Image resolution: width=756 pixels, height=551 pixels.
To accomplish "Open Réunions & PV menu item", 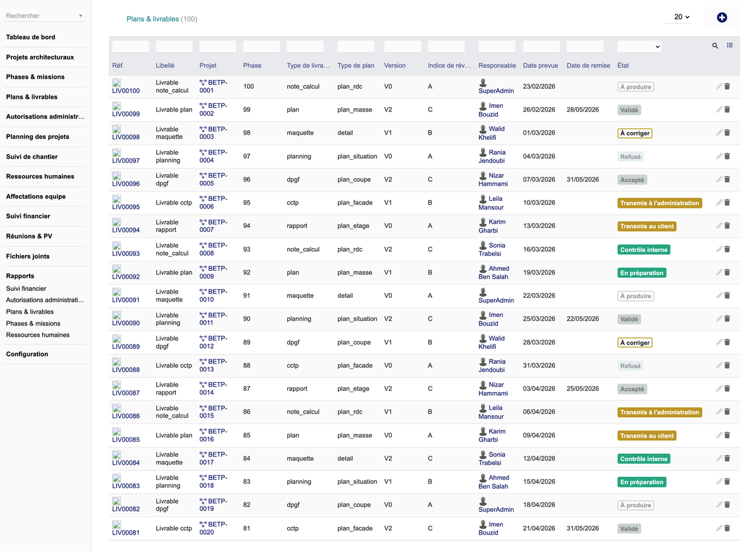I will click(29, 236).
